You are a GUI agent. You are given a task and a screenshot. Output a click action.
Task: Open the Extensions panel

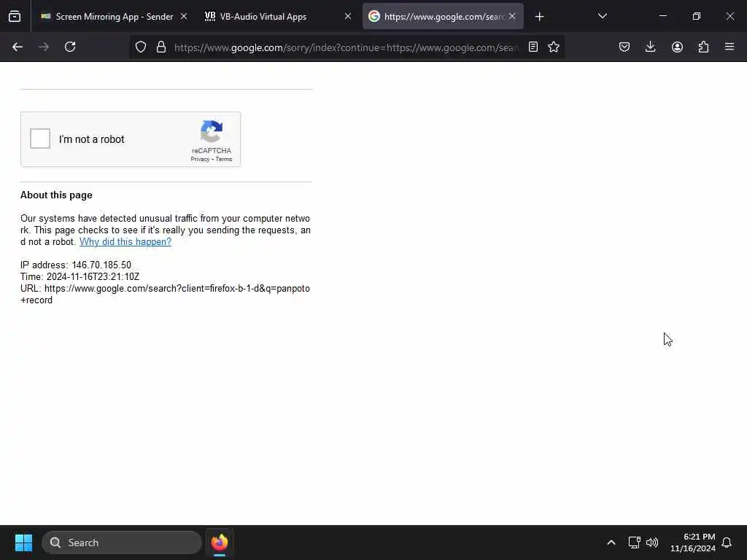point(703,47)
